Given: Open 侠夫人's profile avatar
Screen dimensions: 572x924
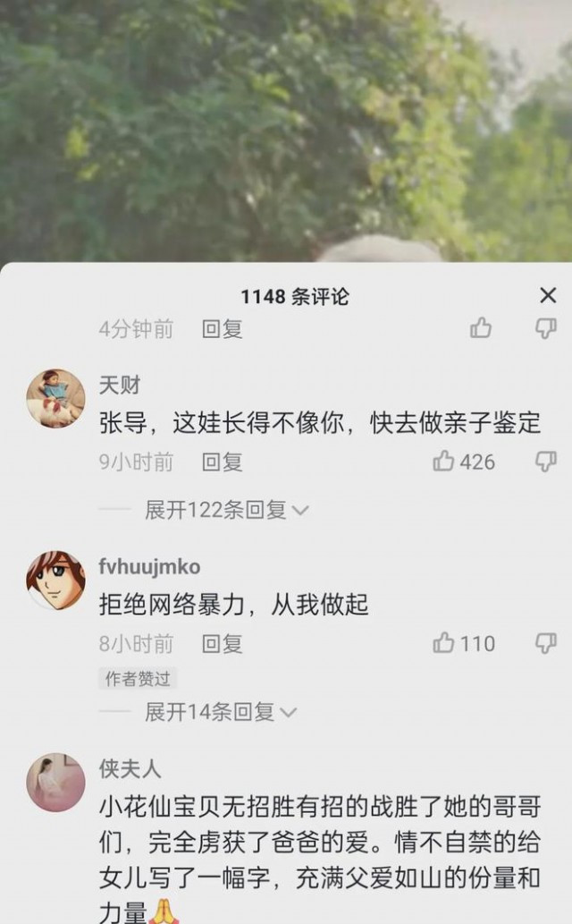Looking at the screenshot, I should [x=56, y=782].
